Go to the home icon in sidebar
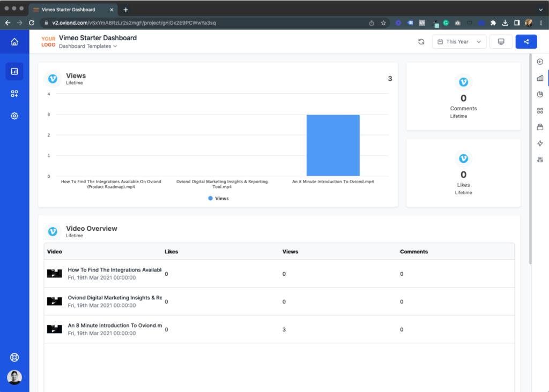The width and height of the screenshot is (549, 392). (x=14, y=42)
